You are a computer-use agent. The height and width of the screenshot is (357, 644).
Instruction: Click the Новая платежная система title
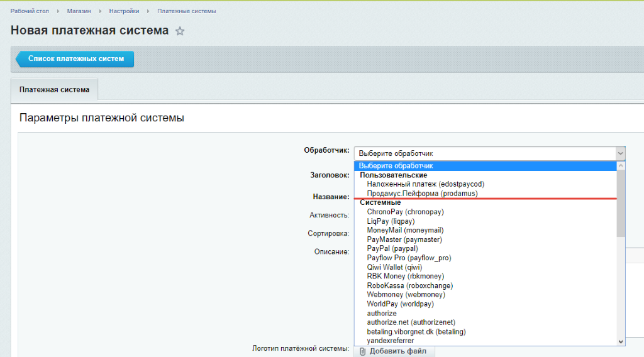[x=89, y=30]
